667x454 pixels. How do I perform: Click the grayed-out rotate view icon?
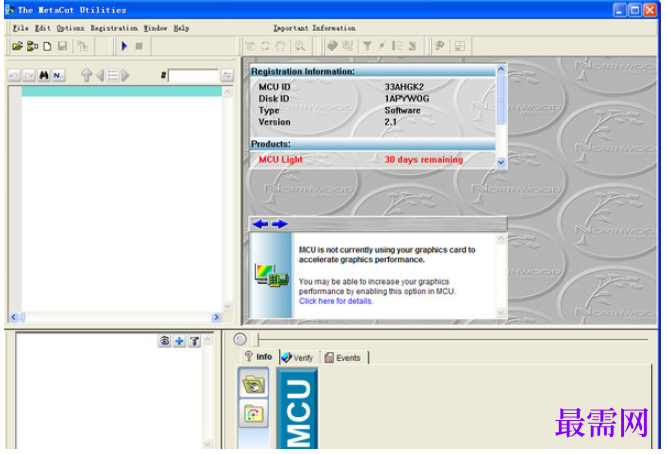(x=265, y=46)
